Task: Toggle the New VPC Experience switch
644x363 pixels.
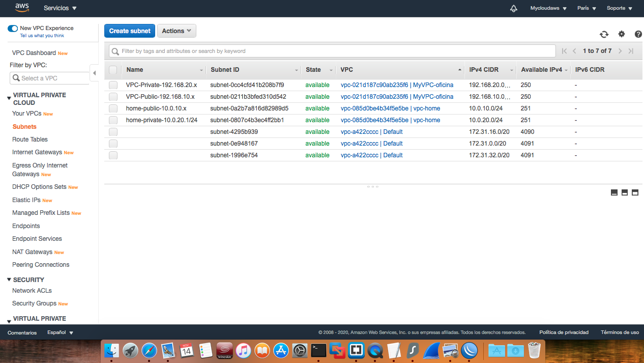Action: click(12, 29)
